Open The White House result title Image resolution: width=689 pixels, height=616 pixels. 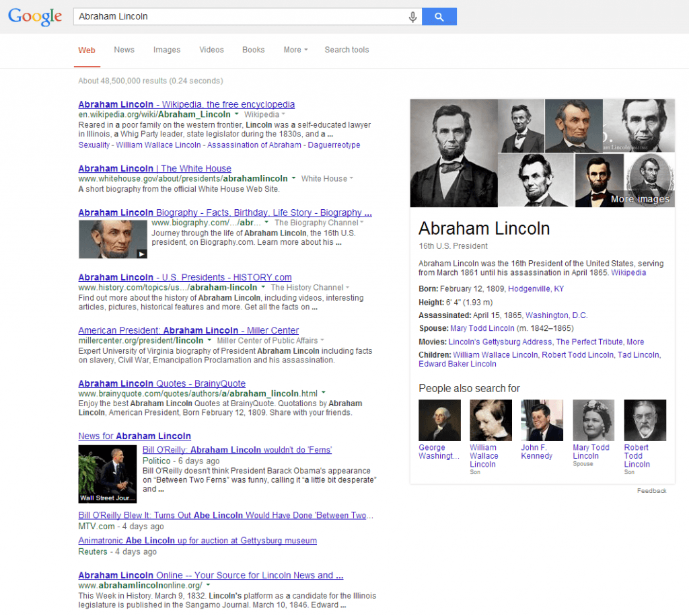tap(155, 169)
